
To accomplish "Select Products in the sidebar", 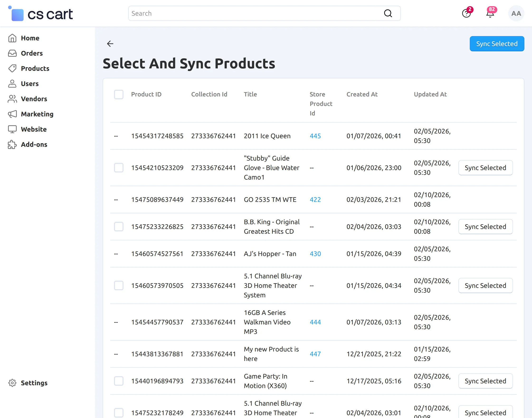I will coord(35,69).
